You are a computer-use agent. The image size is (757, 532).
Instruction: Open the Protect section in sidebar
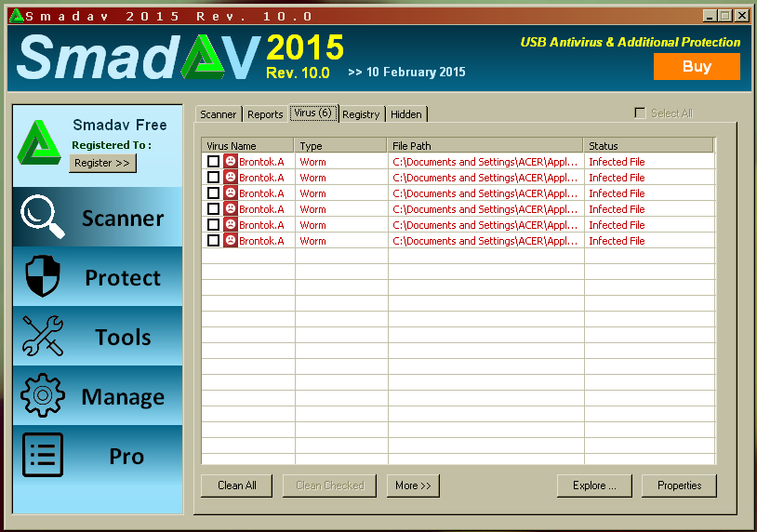coord(98,276)
